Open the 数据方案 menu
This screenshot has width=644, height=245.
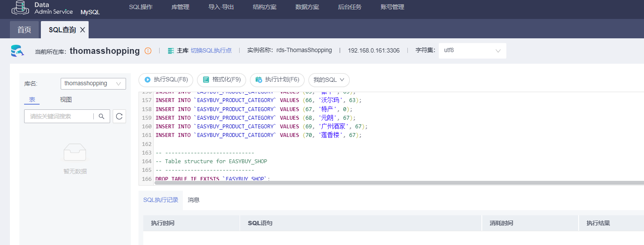(x=307, y=7)
